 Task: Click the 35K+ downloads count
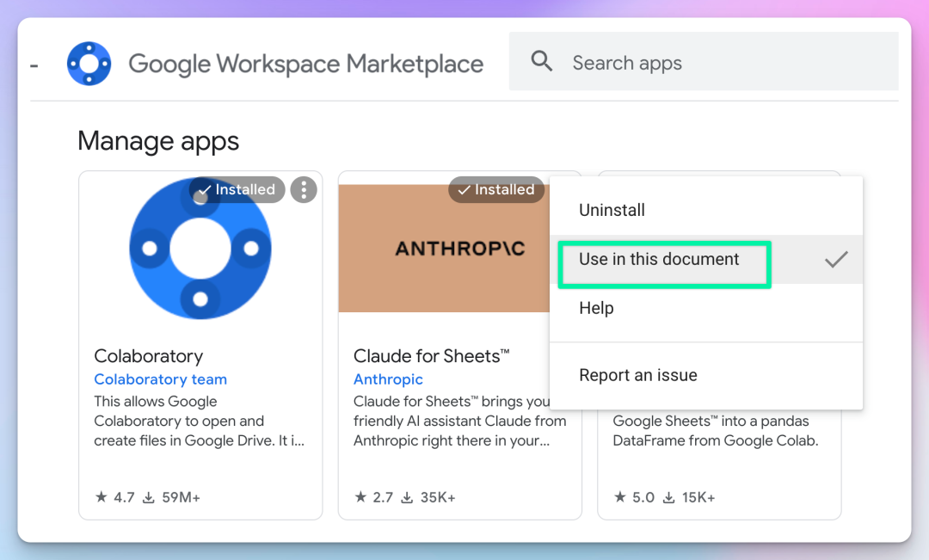coord(438,497)
